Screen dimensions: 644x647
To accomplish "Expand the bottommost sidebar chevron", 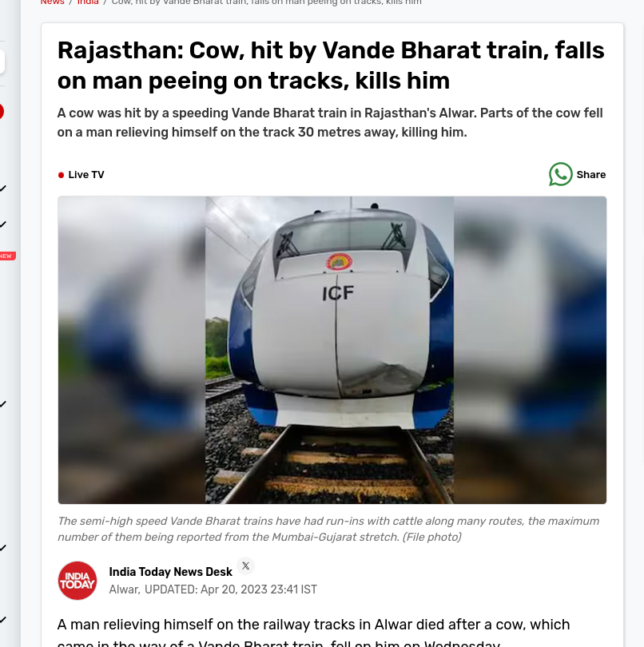I will pos(3,619).
